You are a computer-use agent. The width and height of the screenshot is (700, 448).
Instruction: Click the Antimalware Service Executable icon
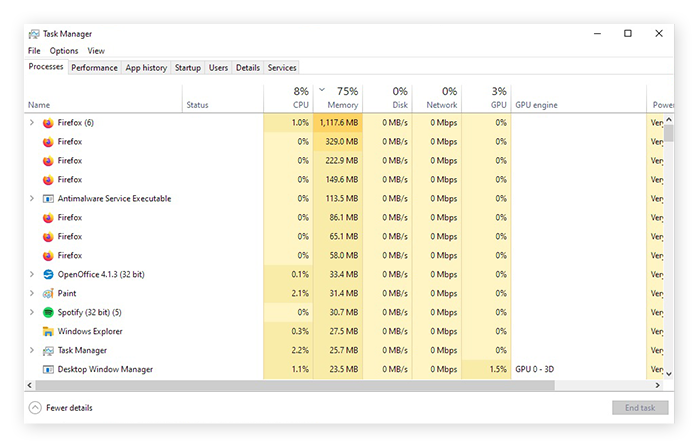pyautogui.click(x=48, y=198)
